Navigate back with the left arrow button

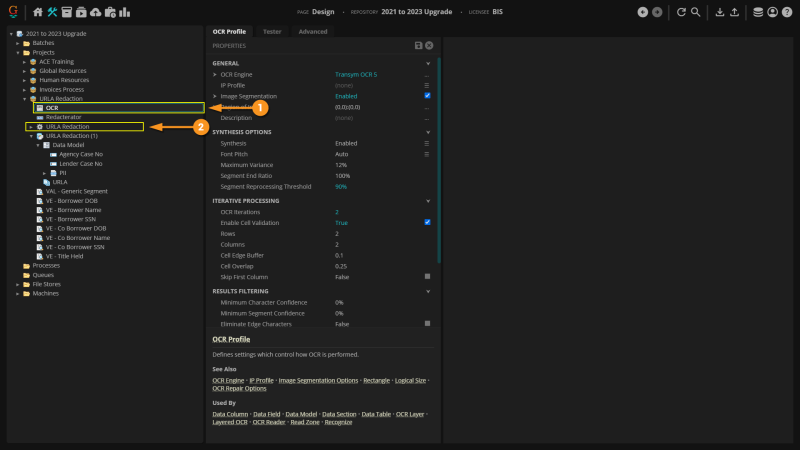[642, 12]
